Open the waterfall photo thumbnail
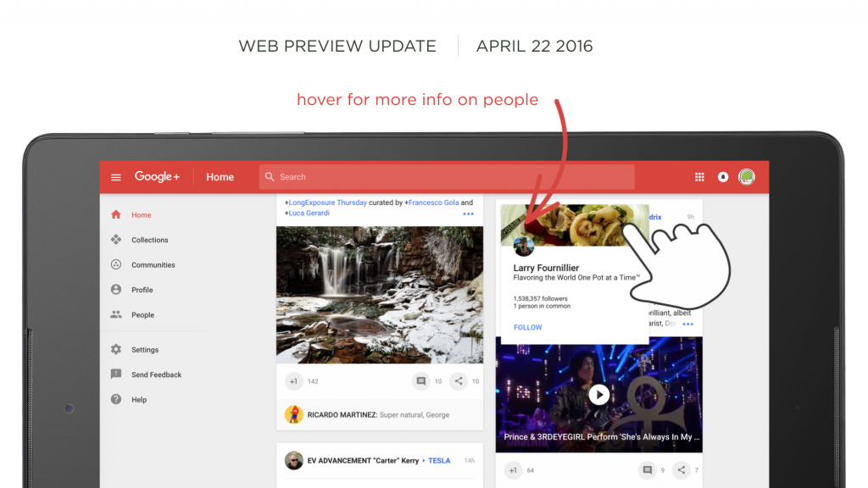The height and width of the screenshot is (488, 868). pyautogui.click(x=380, y=295)
